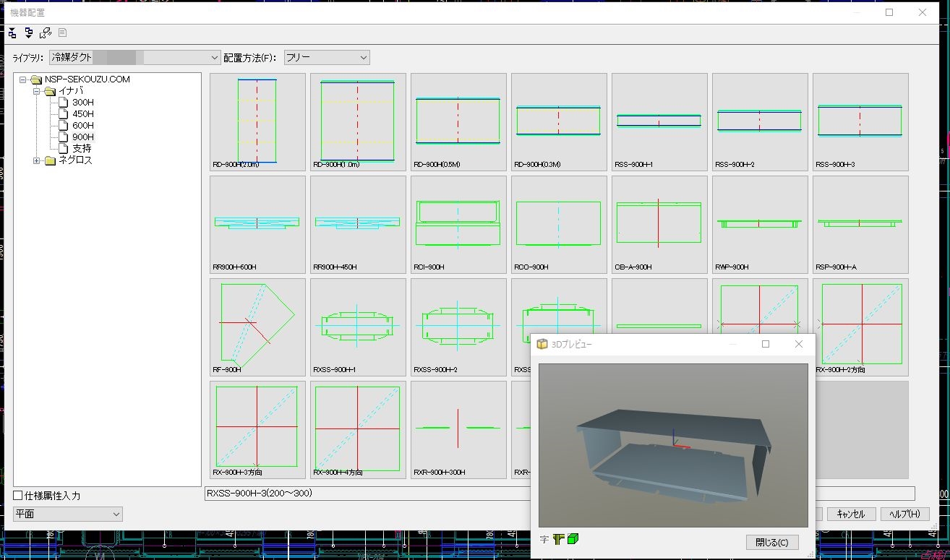The image size is (950, 560).
Task: Click the green cube icon in 3D preview
Action: tap(573, 538)
